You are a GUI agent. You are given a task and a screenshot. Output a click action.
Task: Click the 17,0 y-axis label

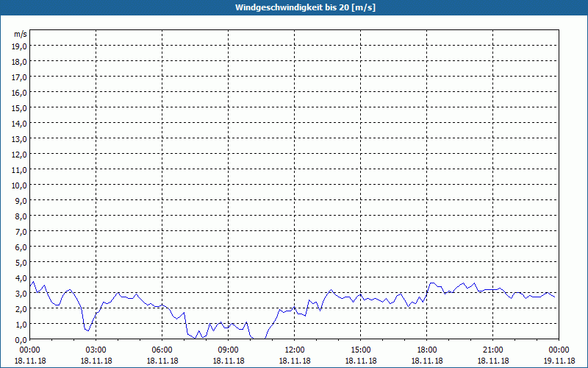point(19,77)
